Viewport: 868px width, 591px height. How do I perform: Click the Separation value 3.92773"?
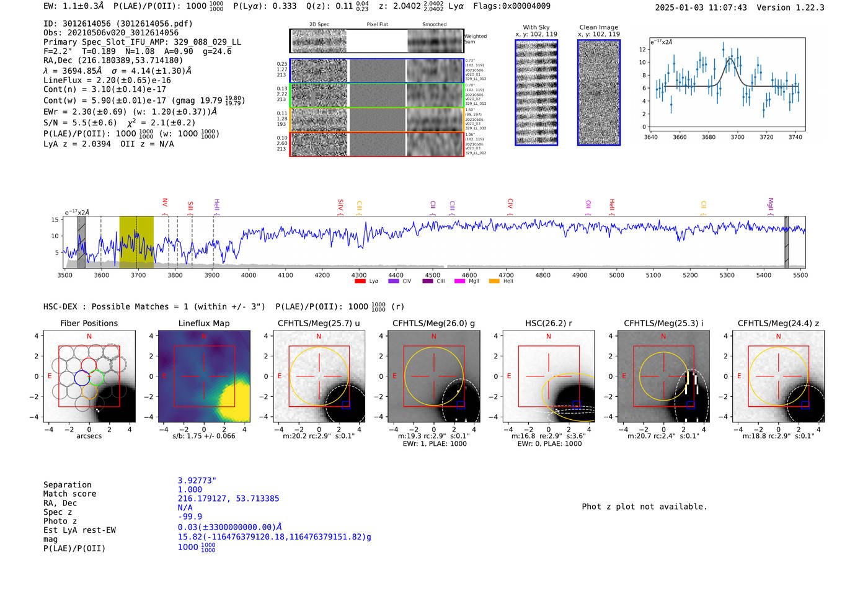point(197,481)
